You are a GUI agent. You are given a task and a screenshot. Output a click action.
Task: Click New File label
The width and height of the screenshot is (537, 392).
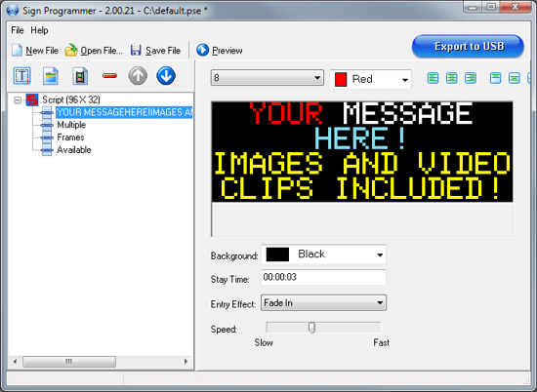tap(42, 51)
